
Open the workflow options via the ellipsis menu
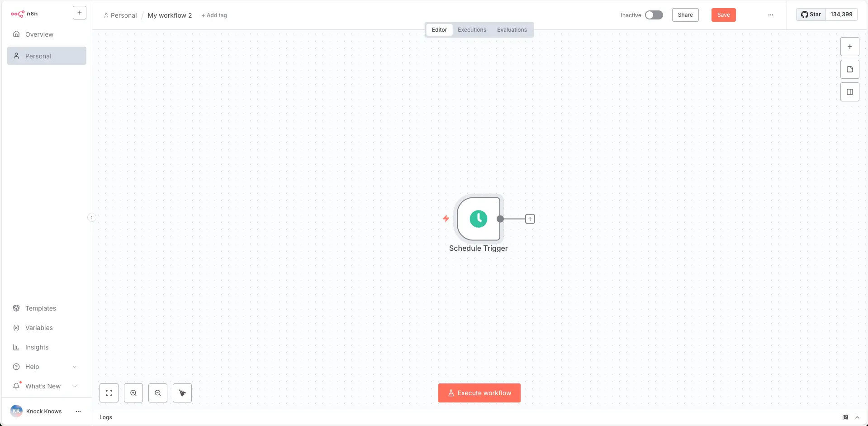[770, 14]
